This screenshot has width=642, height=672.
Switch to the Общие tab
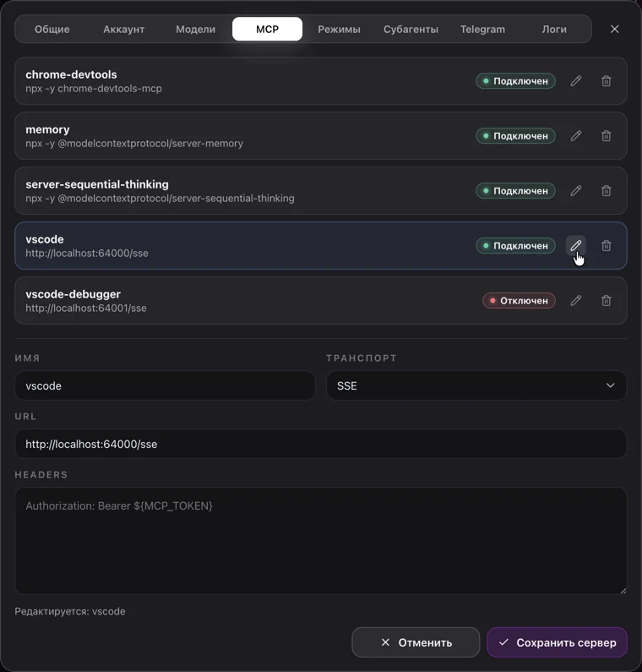coord(52,29)
